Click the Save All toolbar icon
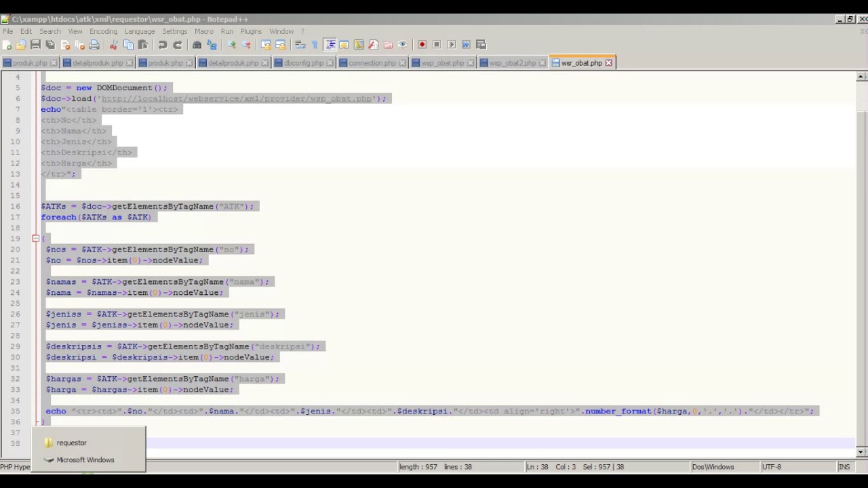 (x=50, y=45)
